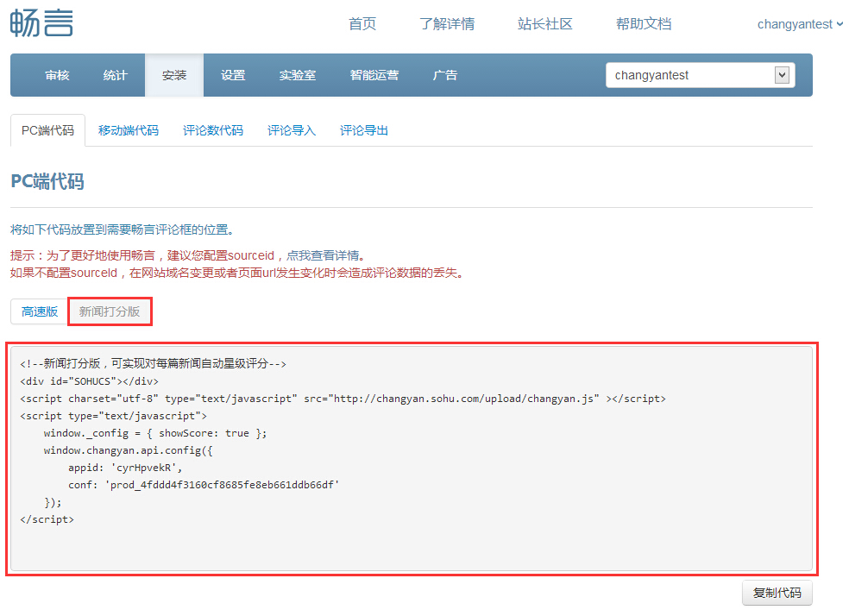
Task: Visit 站长社区 link
Action: (544, 24)
